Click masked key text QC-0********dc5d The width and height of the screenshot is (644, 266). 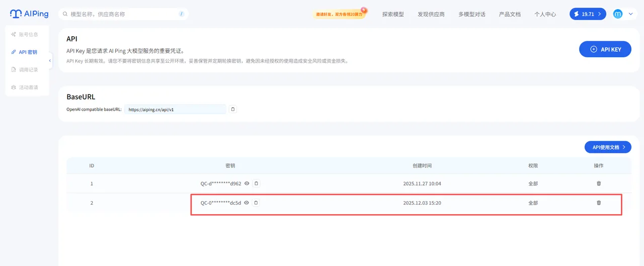221,203
